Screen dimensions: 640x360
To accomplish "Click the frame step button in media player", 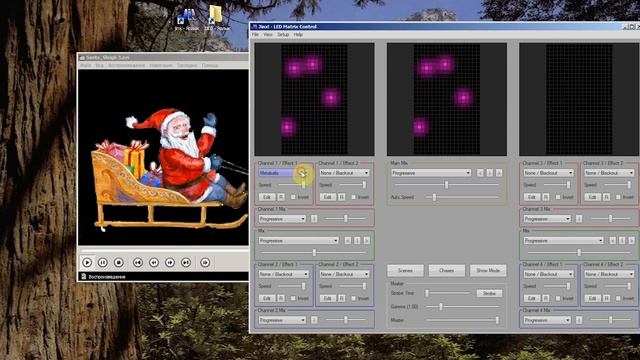I will click(205, 262).
